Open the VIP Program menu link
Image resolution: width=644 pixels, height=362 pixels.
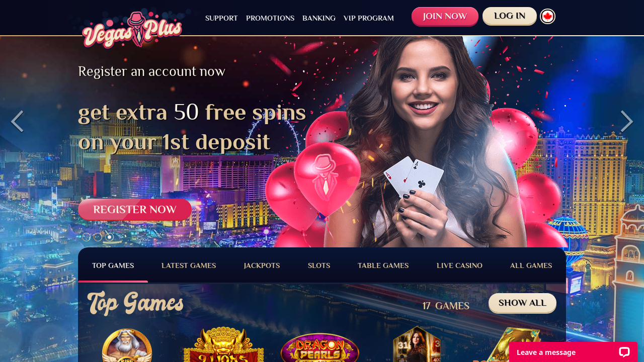[x=369, y=18]
